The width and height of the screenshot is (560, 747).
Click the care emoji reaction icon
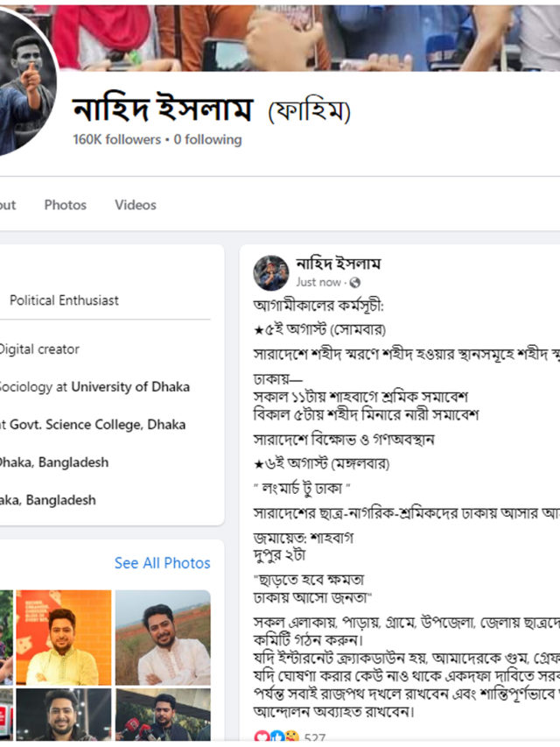[x=292, y=736]
